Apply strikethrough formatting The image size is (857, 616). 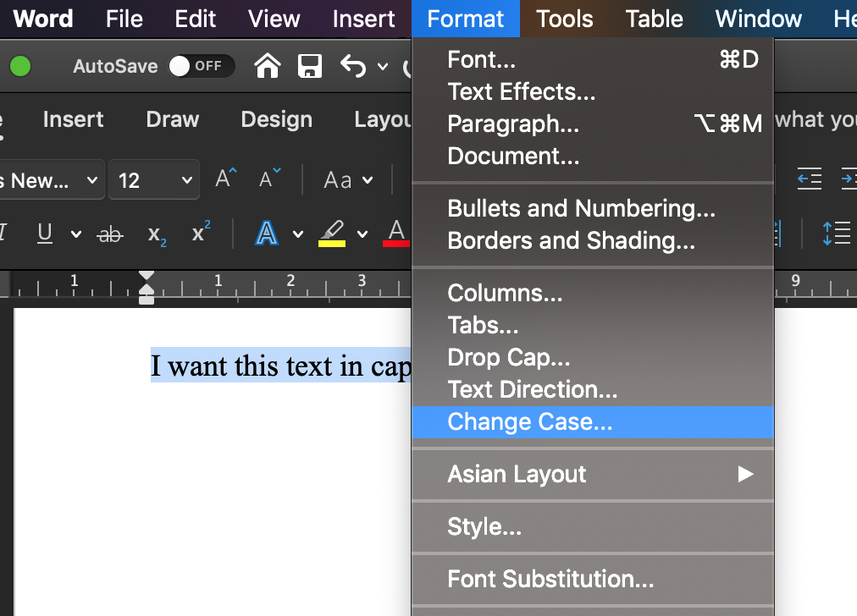coord(110,234)
